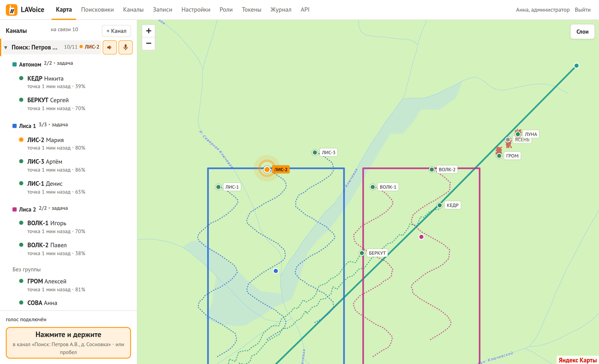
Task: Zoom in the map with plus button
Action: point(149,31)
